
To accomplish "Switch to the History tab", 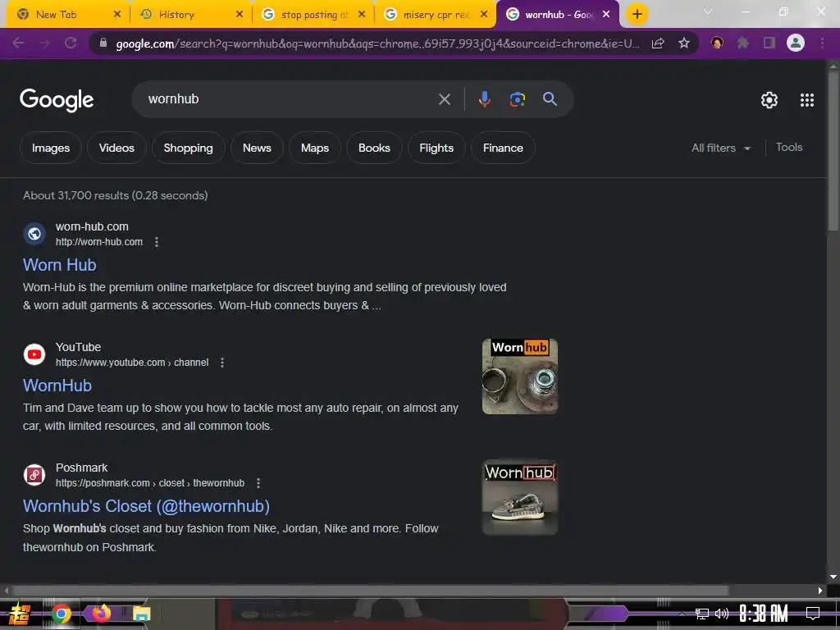I will [x=190, y=15].
